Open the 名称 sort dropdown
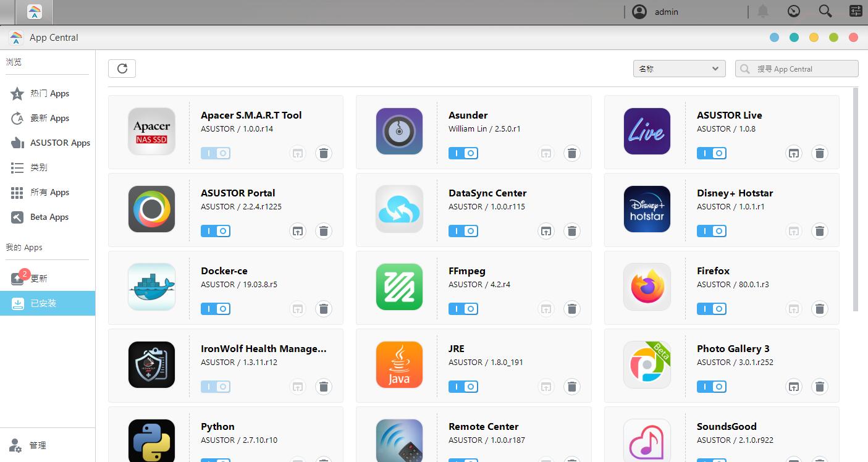Screen dimensions: 868x462 tap(679, 69)
